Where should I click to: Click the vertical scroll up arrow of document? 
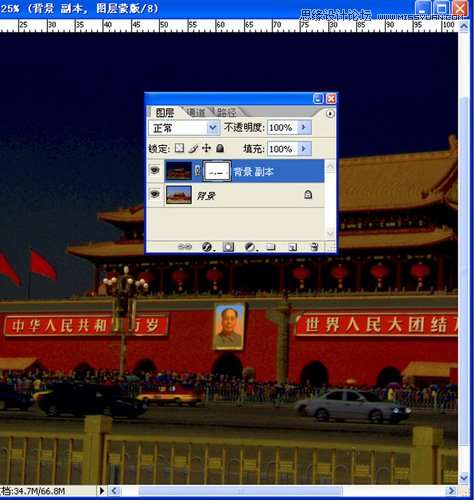click(x=464, y=27)
